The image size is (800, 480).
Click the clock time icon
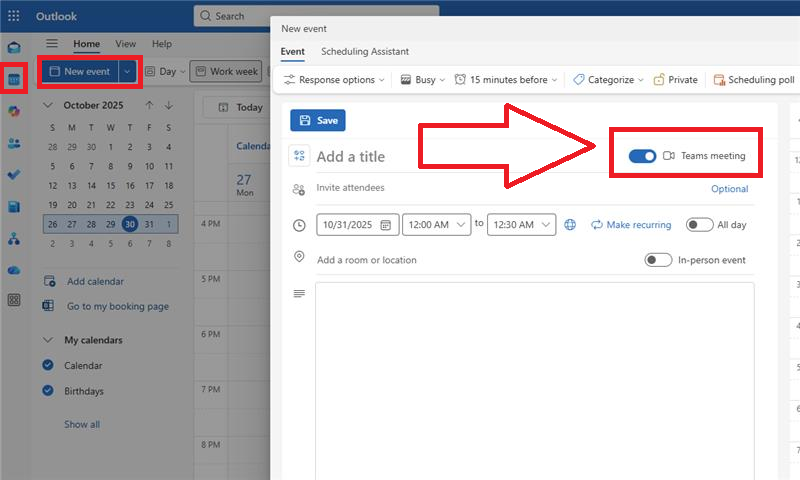[299, 225]
